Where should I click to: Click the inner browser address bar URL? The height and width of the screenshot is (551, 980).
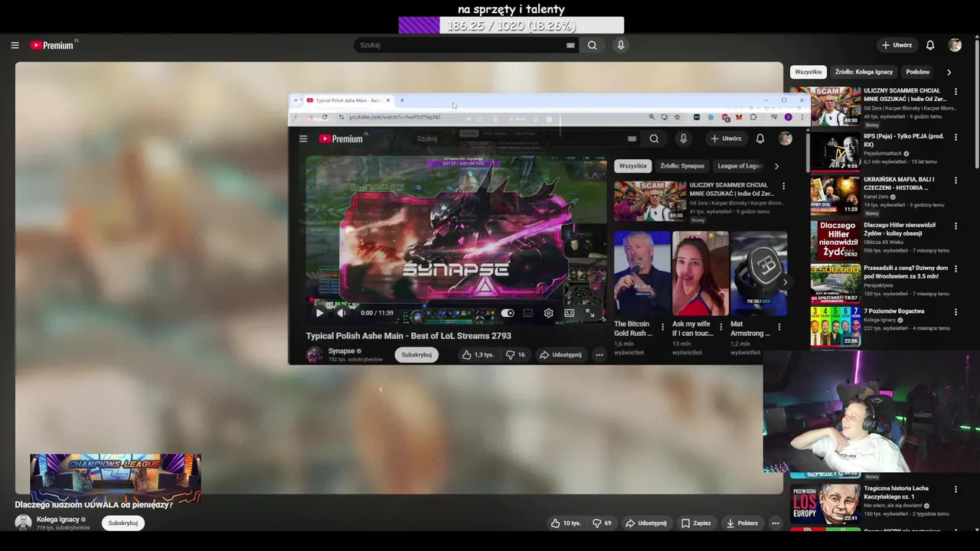(394, 117)
